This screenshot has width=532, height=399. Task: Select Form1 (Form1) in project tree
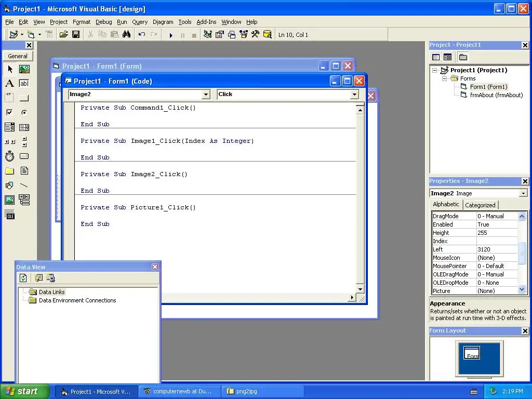[x=488, y=87]
